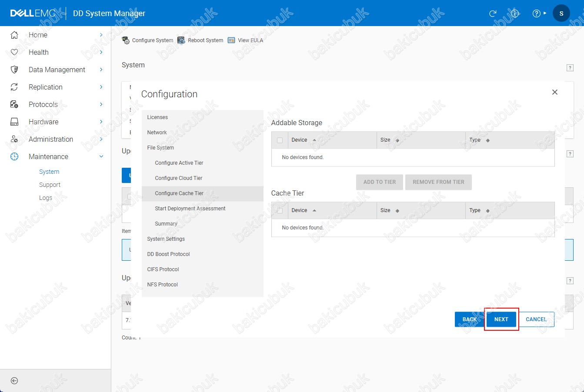This screenshot has height=392, width=584.
Task: Select all Cache Tier devices checkbox
Action: (x=280, y=211)
